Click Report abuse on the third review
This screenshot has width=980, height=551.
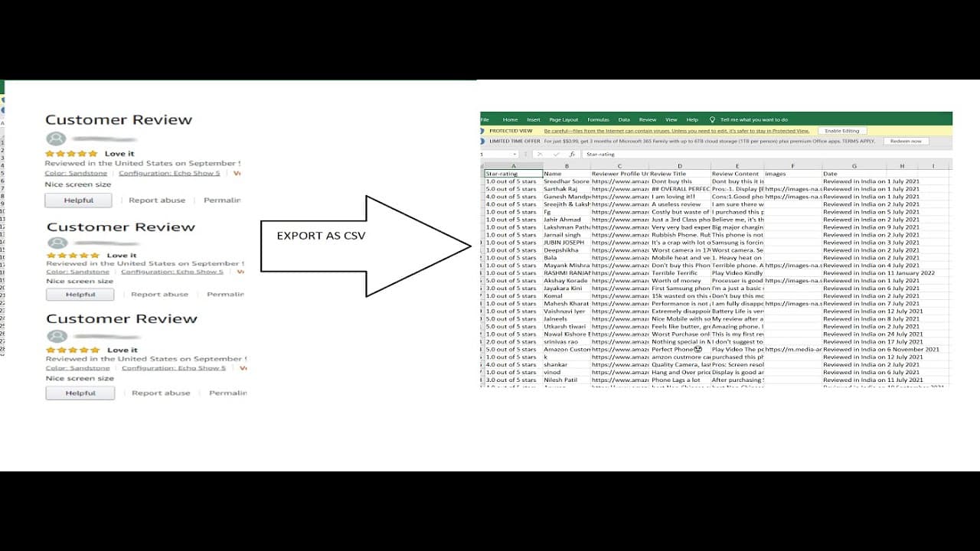[x=161, y=393]
